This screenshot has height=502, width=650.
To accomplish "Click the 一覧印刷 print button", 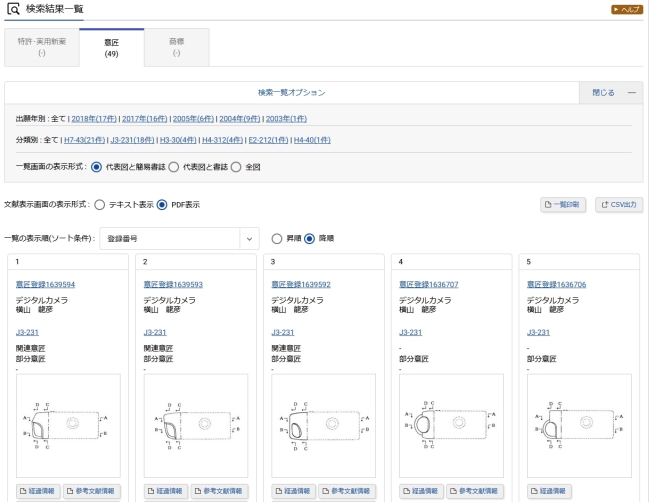I will [564, 205].
